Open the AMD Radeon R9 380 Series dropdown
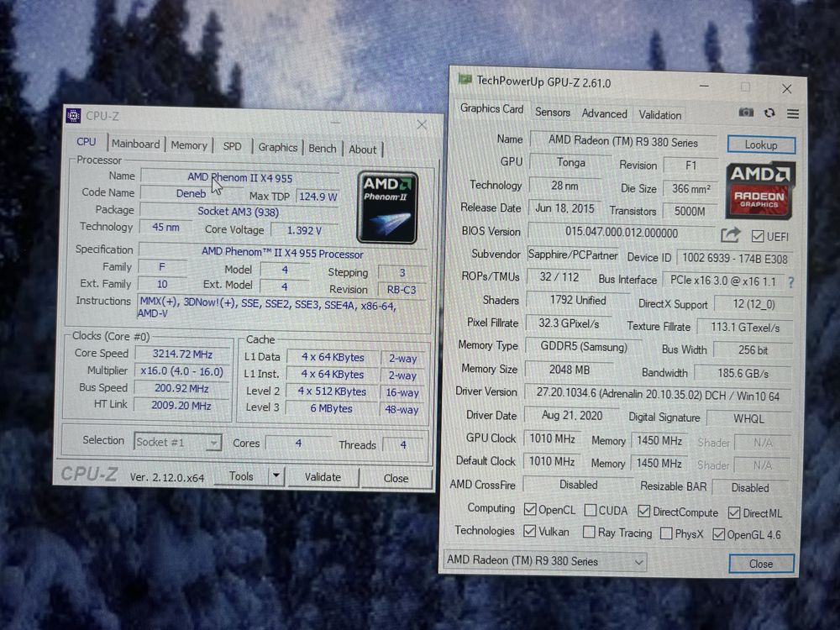This screenshot has width=840, height=630. coord(545,561)
